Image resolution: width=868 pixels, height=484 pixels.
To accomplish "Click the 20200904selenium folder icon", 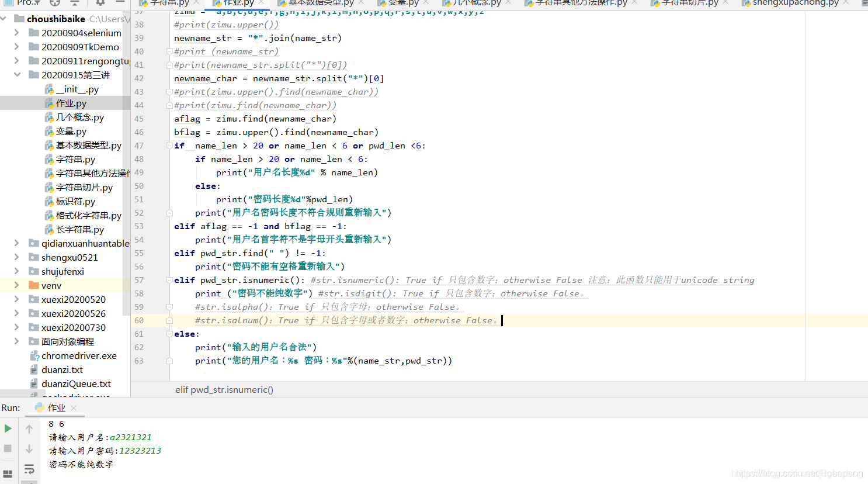I will pyautogui.click(x=34, y=33).
